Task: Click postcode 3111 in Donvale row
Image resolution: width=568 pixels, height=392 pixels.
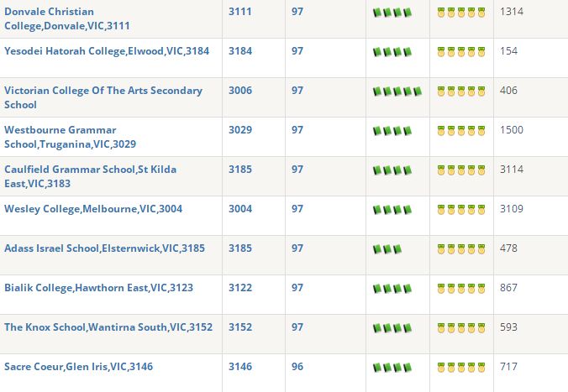Action: point(240,12)
